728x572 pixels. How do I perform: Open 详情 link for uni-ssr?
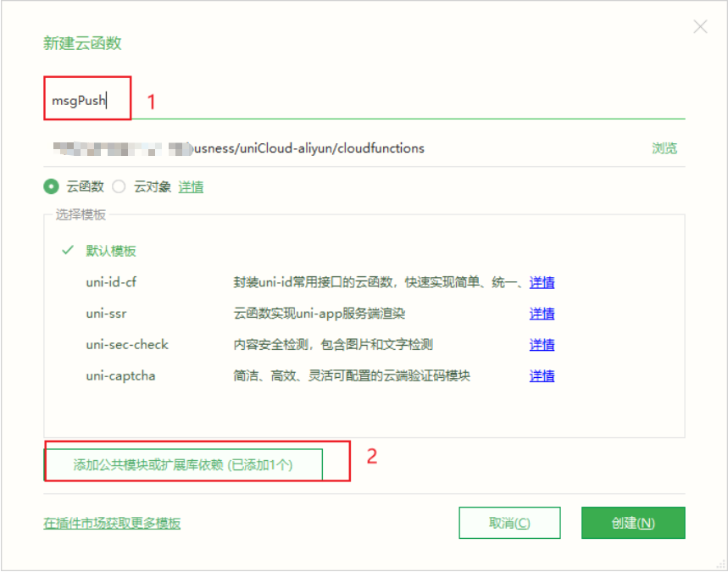542,313
